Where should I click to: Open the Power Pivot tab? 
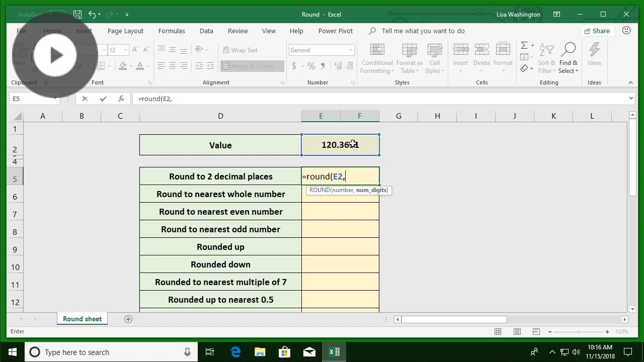[x=336, y=31]
